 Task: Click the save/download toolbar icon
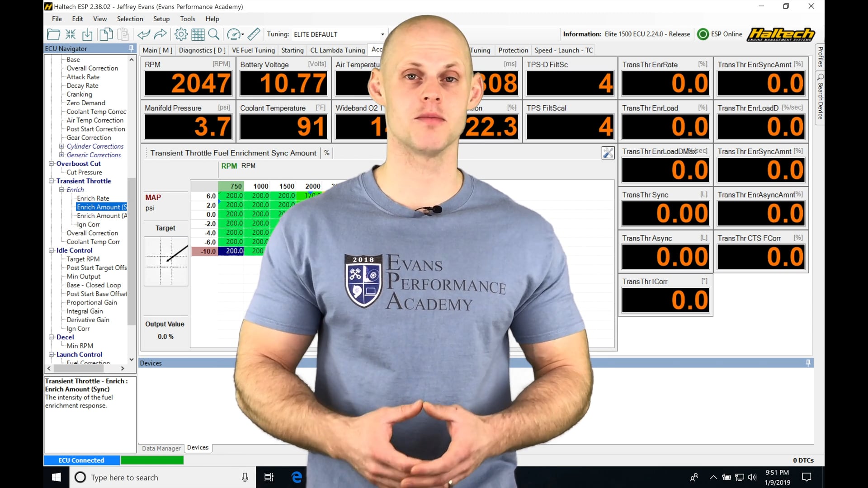pos(87,34)
